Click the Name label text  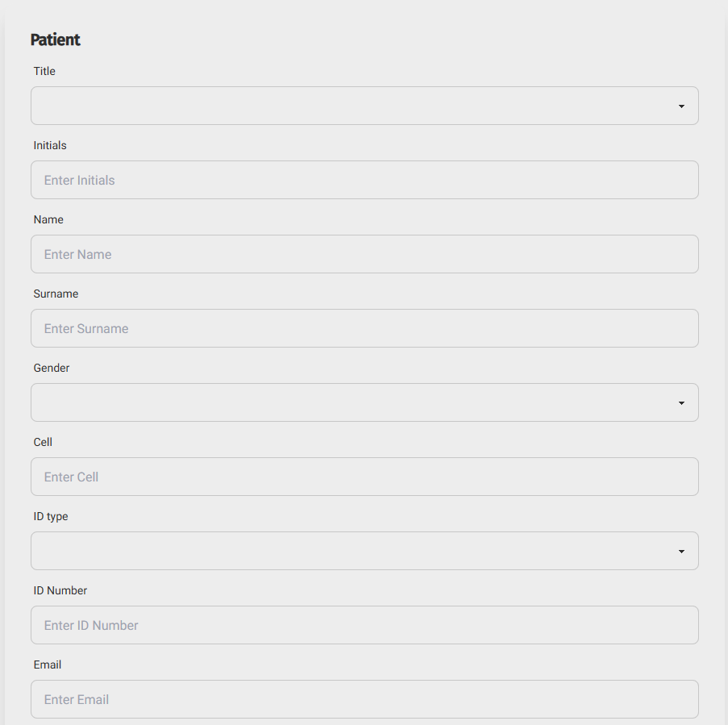48,219
